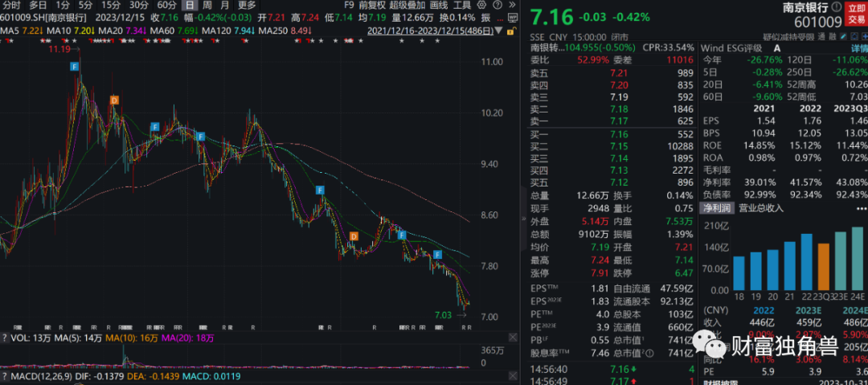Click the monitor icon beside the quote header
This screenshot has height=385, width=868.
pyautogui.click(x=513, y=18)
